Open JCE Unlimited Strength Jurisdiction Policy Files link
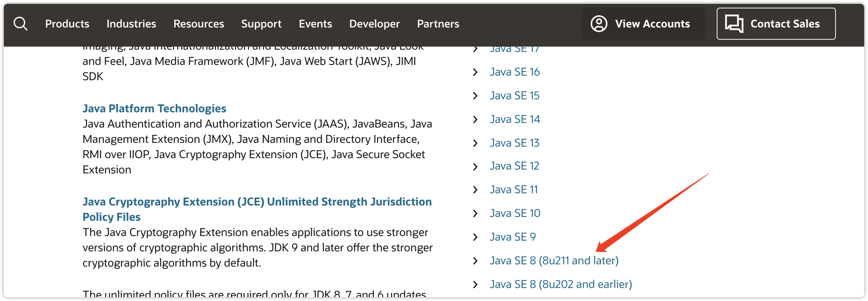The width and height of the screenshot is (868, 301). click(x=257, y=202)
